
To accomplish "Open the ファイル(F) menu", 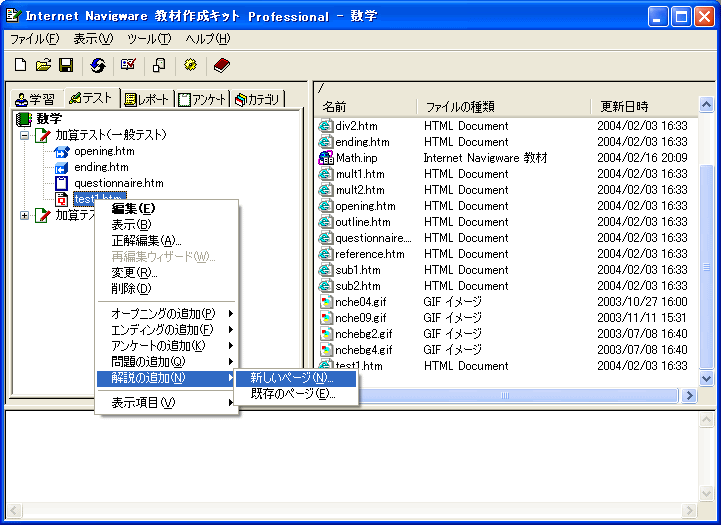I will 34,39.
